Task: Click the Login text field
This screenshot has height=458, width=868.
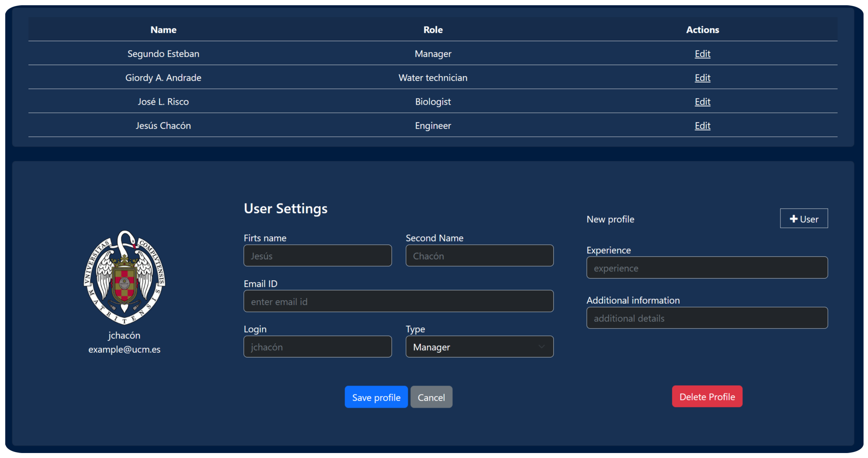Action: coord(317,347)
